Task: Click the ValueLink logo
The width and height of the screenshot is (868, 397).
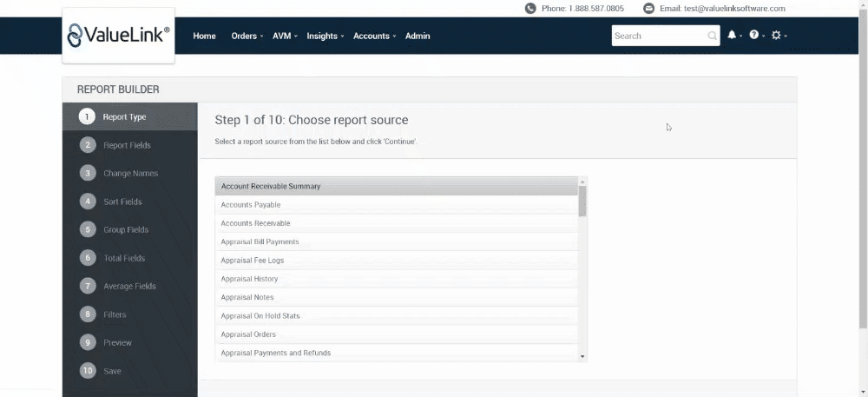Action: [118, 36]
